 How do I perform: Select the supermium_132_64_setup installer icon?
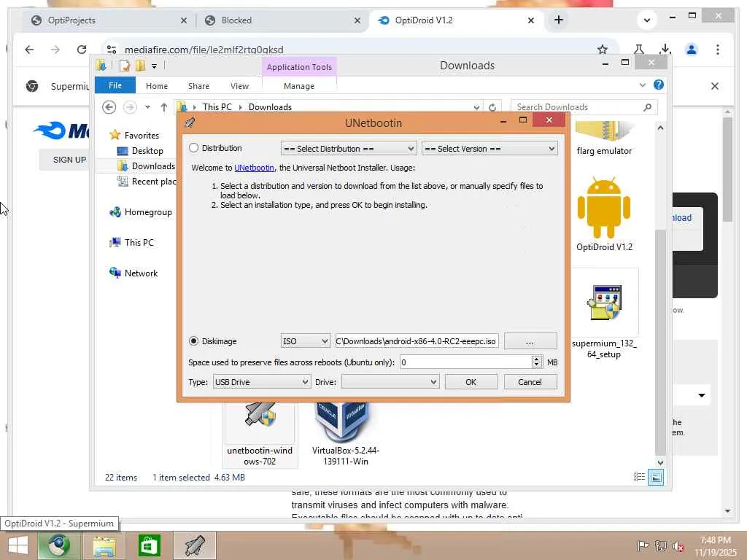tap(604, 303)
